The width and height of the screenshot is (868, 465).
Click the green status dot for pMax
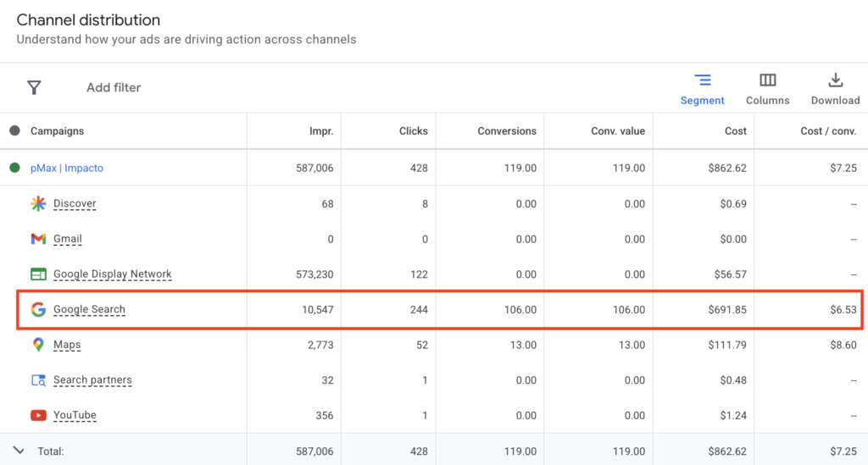[15, 168]
